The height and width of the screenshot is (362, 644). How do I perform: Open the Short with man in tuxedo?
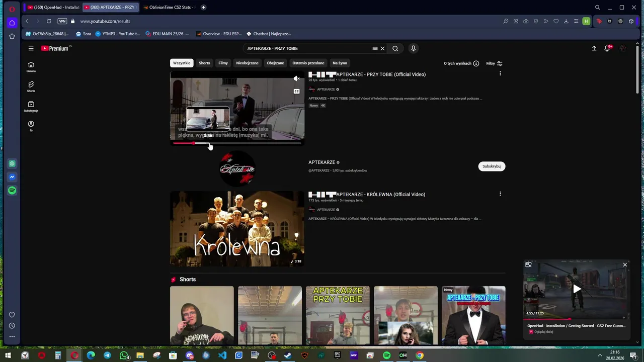coord(473,316)
